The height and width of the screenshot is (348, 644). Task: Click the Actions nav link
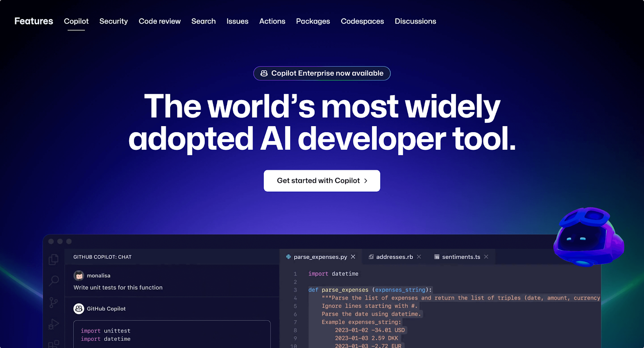pos(272,21)
